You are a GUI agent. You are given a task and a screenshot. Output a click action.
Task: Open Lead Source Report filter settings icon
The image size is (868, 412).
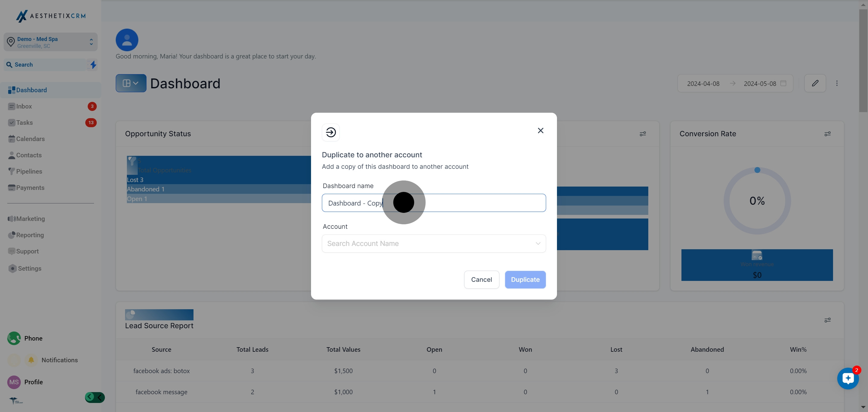tap(827, 320)
